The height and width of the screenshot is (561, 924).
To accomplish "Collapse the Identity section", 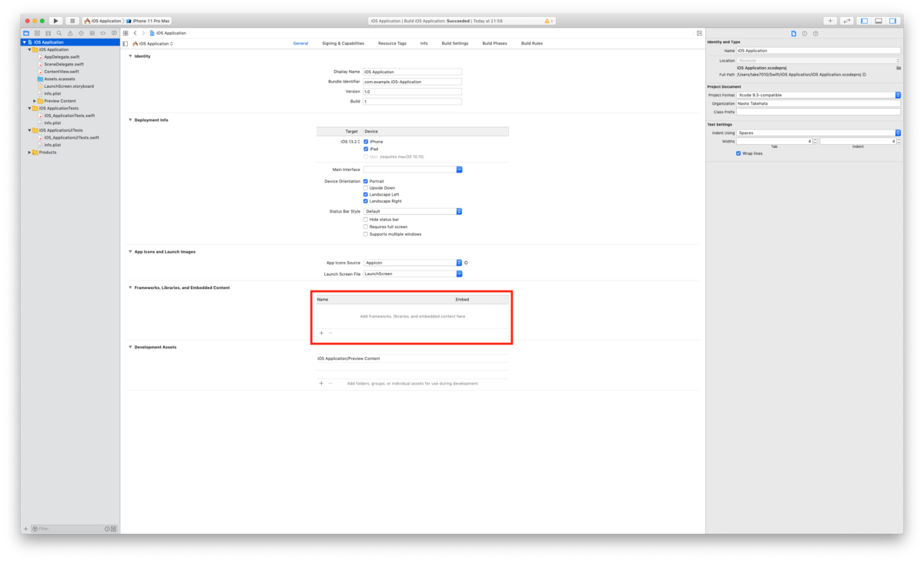I will point(130,56).
